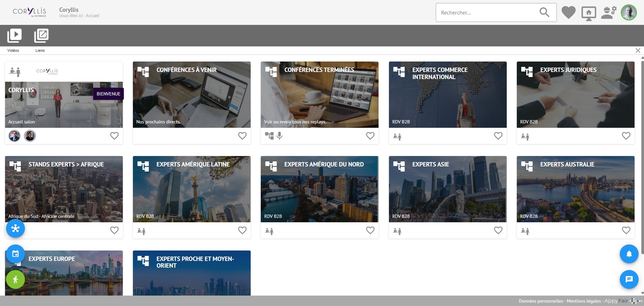The height and width of the screenshot is (306, 644).
Task: Open the Mentions légales link
Action: click(x=583, y=301)
